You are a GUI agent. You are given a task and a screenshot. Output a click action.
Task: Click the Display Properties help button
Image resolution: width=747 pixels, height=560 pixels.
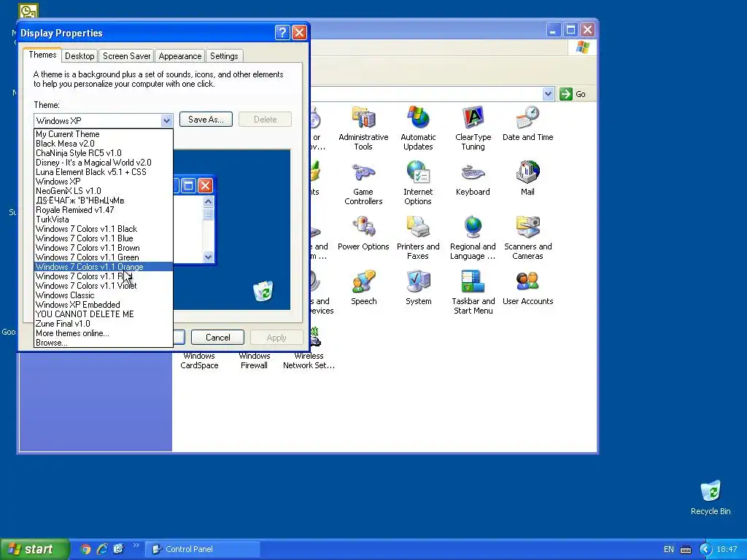tap(282, 32)
